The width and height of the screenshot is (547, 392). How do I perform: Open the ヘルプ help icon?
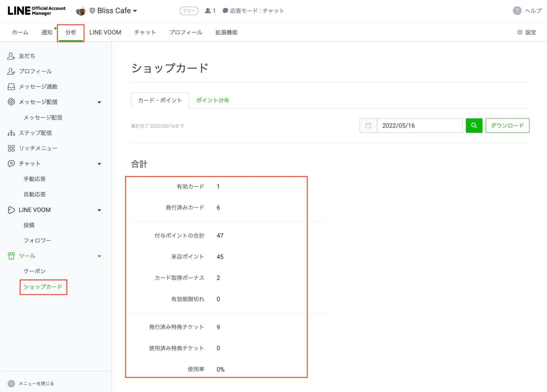click(517, 11)
